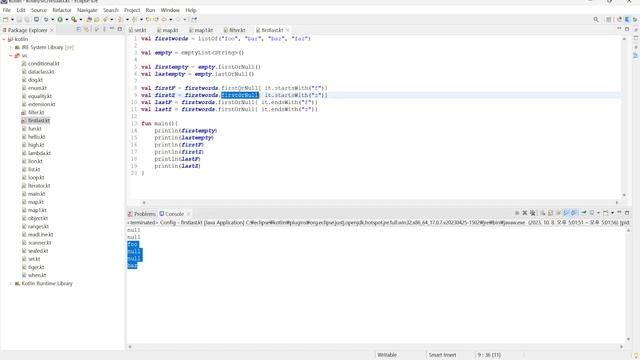
Task: Minimize the Console view
Action: tap(619, 212)
